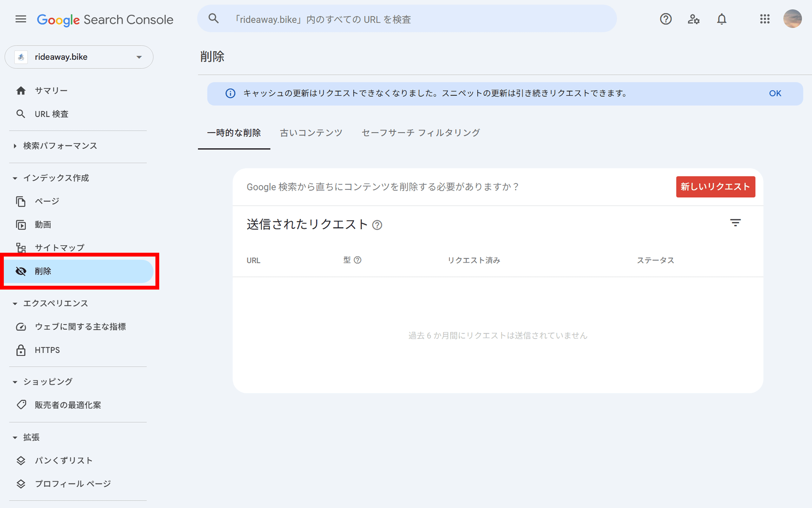This screenshot has width=812, height=508.
Task: Dismiss the banner with OK
Action: (x=775, y=93)
